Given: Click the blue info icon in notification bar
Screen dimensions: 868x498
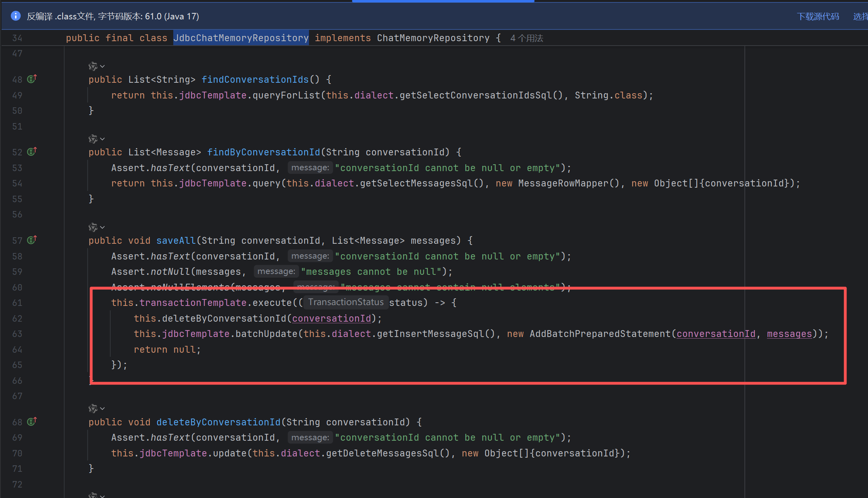Looking at the screenshot, I should coord(15,16).
